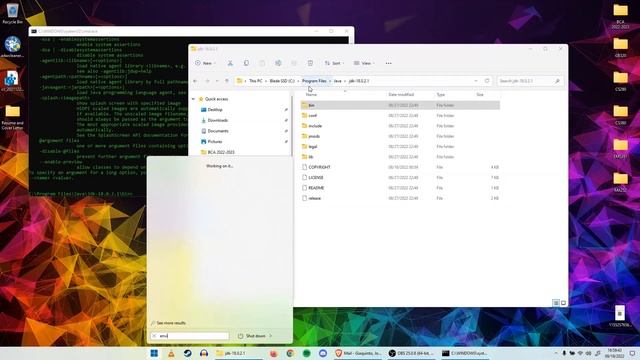640x360 pixels.
Task: Open Desktop in Quick access
Action: [x=215, y=110]
